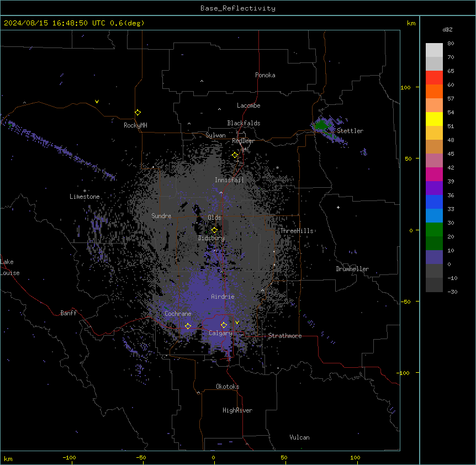The height and width of the screenshot is (465, 476).
Task: Click the Blackfalds label on the map
Action: coord(244,123)
